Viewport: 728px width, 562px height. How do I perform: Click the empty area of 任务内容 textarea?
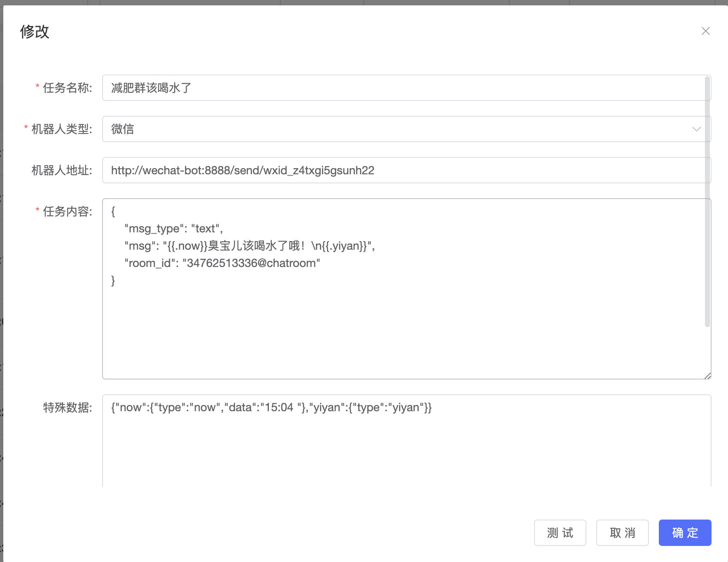[404, 330]
